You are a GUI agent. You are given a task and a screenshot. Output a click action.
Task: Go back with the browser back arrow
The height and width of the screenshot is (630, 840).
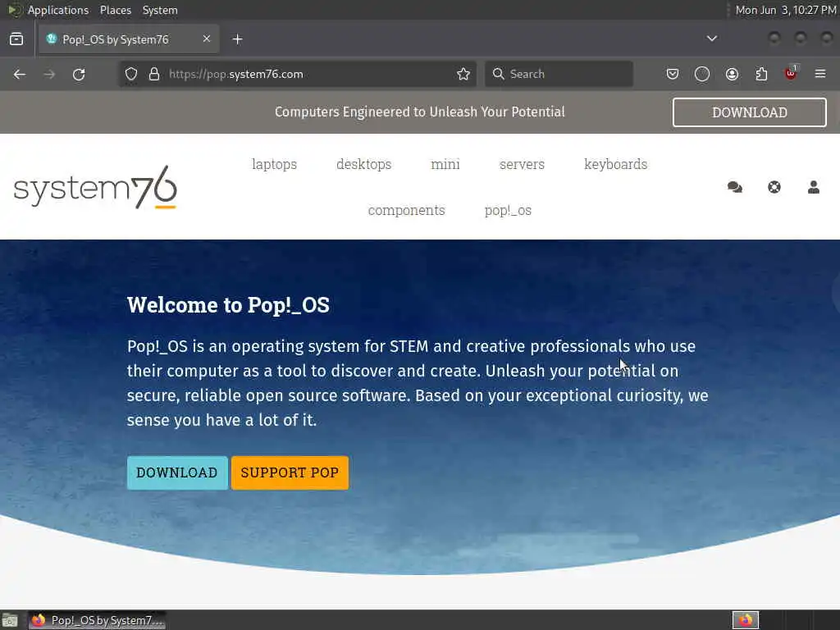click(x=20, y=75)
